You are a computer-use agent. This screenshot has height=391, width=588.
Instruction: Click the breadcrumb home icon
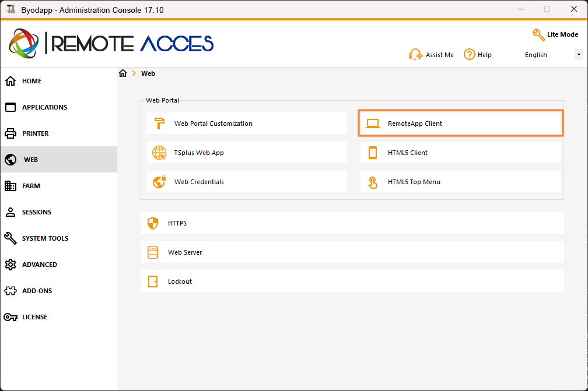(x=123, y=73)
